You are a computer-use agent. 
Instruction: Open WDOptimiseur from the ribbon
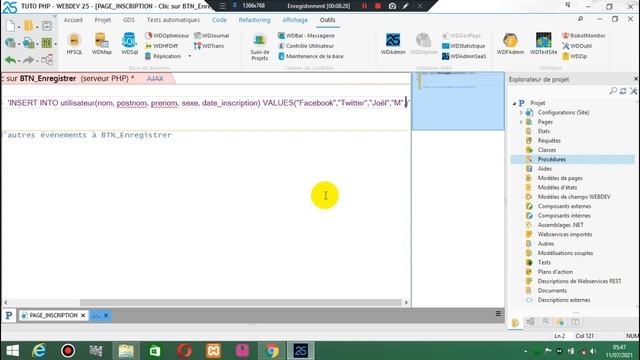tap(167, 36)
